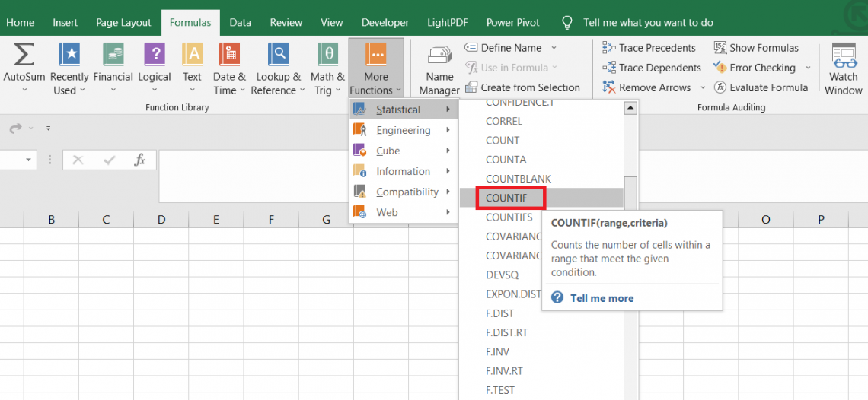The width and height of the screenshot is (868, 400).
Task: Click the Tell me what you want to do box
Action: point(648,23)
